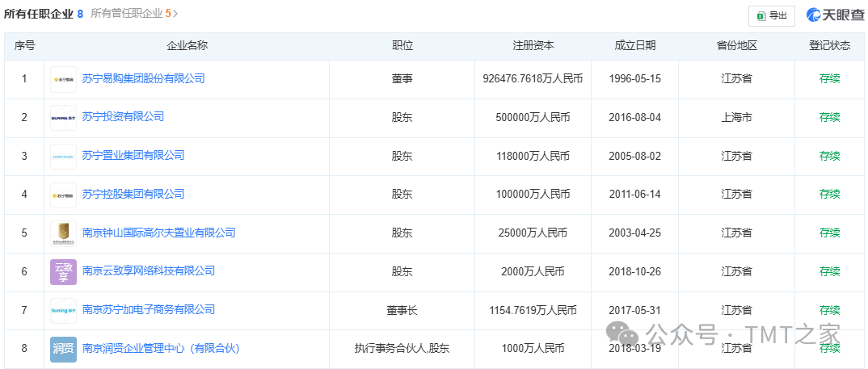Click the 成立日期 column header

pos(634,46)
